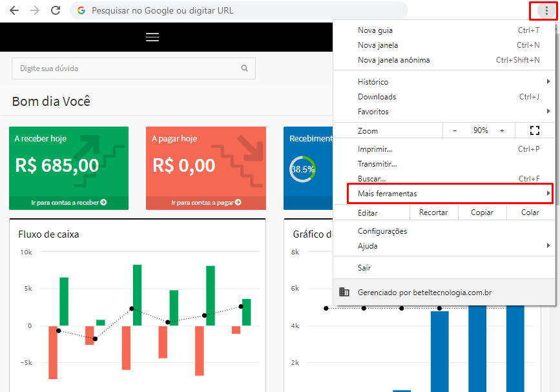
Task: Open Configurações from the menu
Action: click(x=382, y=231)
